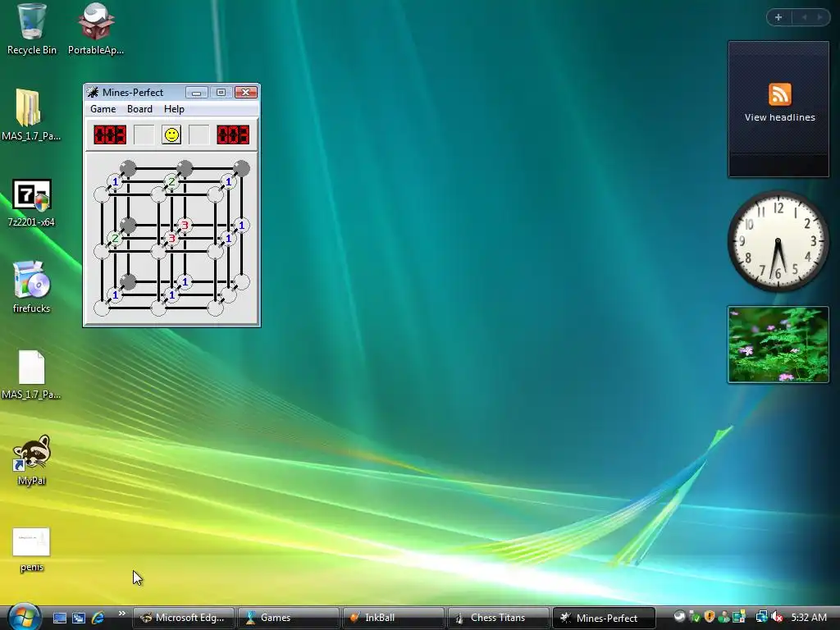Click the empty square left of the smiley
This screenshot has width=840, height=630.
click(144, 135)
